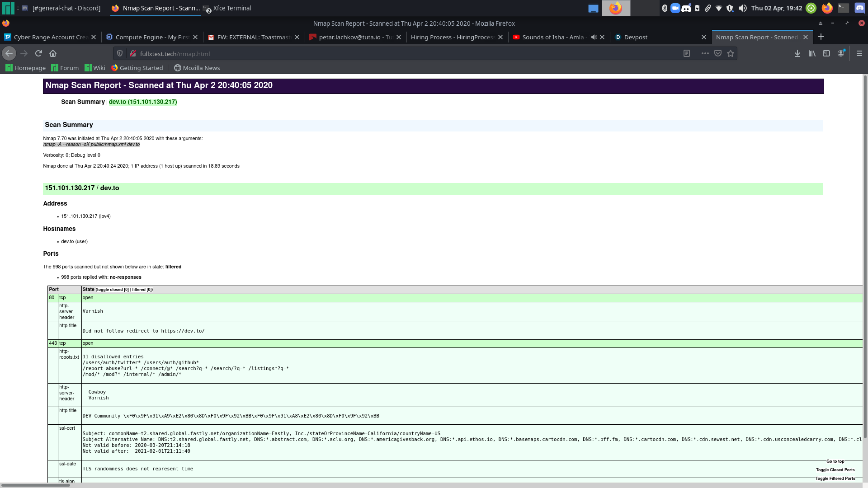The image size is (868, 488).
Task: Click the Save to Pocket icon
Action: tap(717, 53)
